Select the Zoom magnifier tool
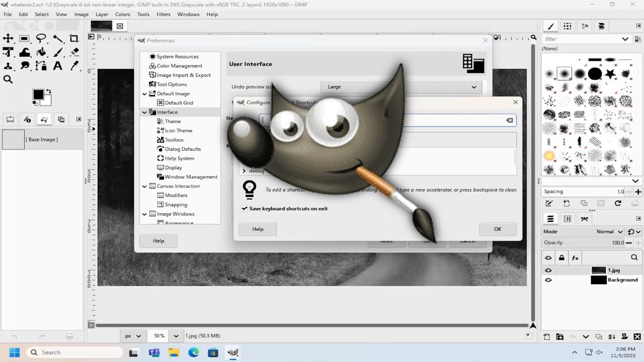 (8, 79)
